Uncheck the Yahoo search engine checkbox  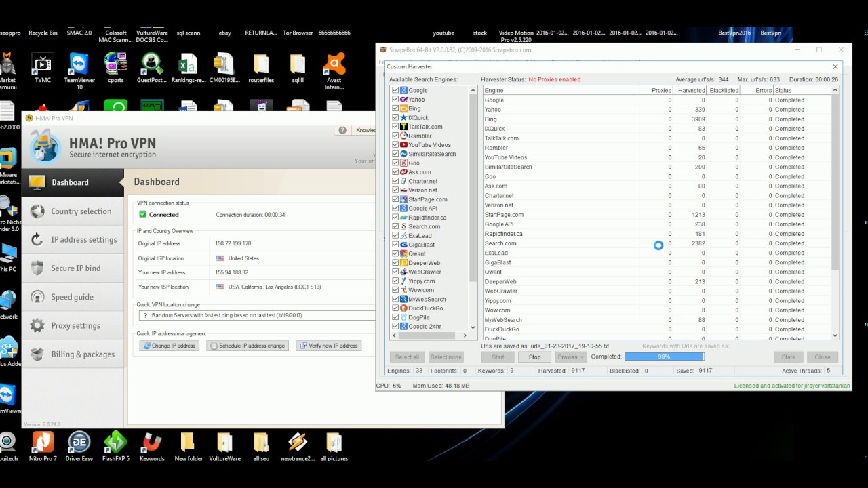click(x=395, y=99)
